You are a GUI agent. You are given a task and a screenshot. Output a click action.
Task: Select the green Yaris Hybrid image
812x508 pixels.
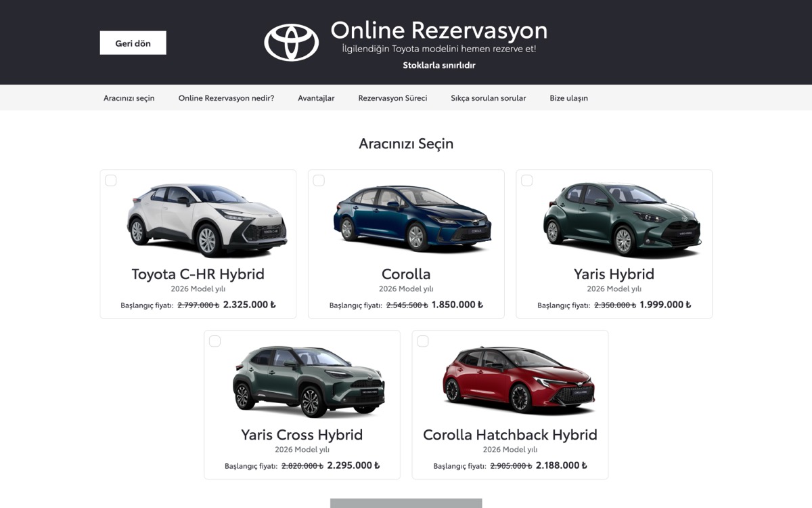coord(622,219)
